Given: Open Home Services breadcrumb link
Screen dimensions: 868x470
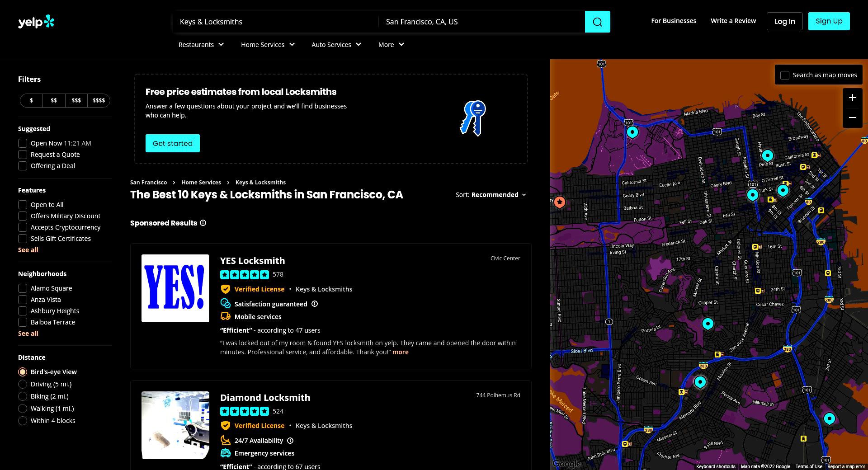Looking at the screenshot, I should tap(201, 183).
